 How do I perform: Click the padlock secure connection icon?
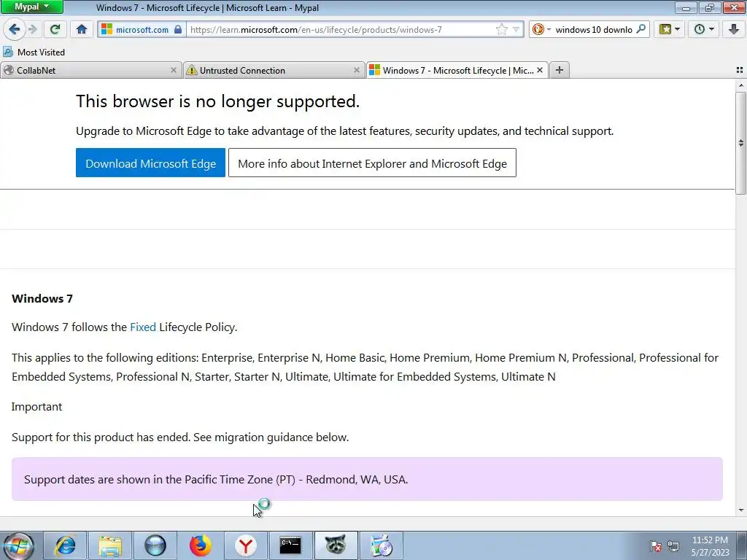pyautogui.click(x=178, y=29)
